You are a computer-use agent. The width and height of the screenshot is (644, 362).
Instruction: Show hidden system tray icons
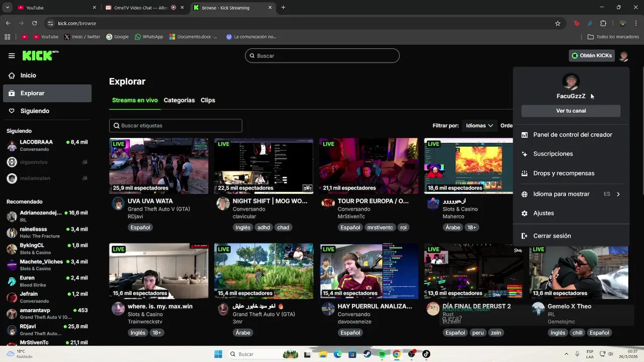pyautogui.click(x=567, y=354)
